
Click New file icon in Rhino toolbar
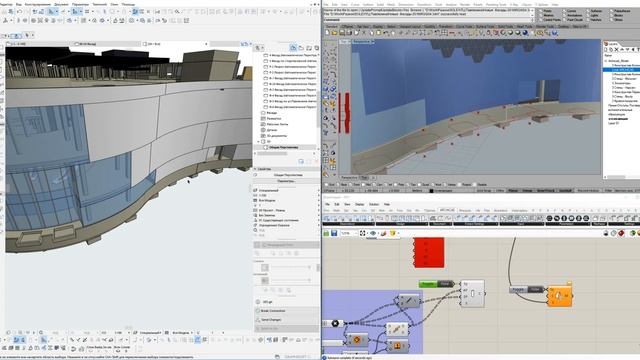pyautogui.click(x=327, y=33)
